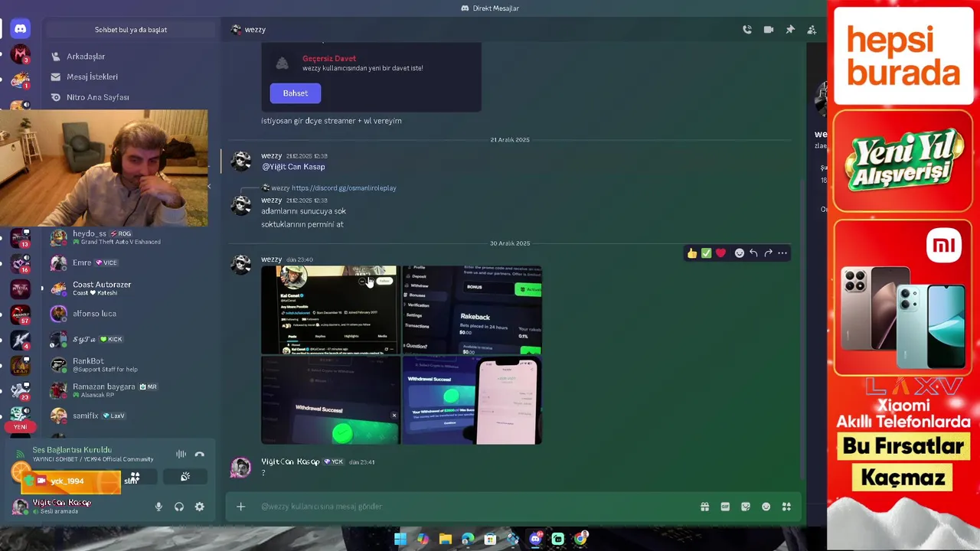980x551 pixels.
Task: Mute the microphone
Action: [158, 507]
